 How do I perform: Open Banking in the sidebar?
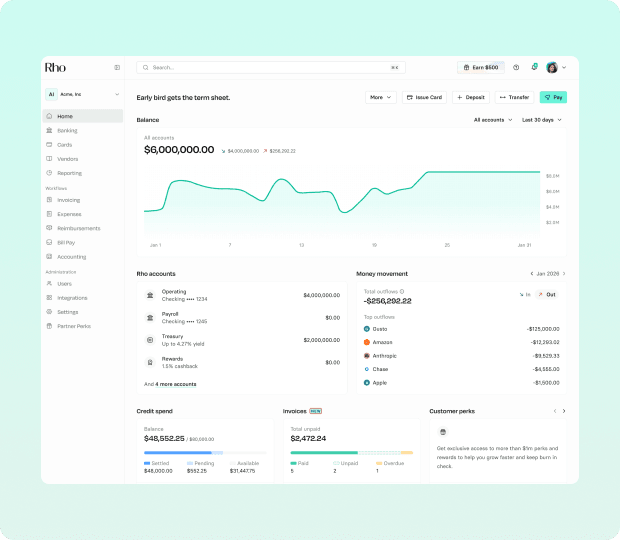[x=83, y=130]
